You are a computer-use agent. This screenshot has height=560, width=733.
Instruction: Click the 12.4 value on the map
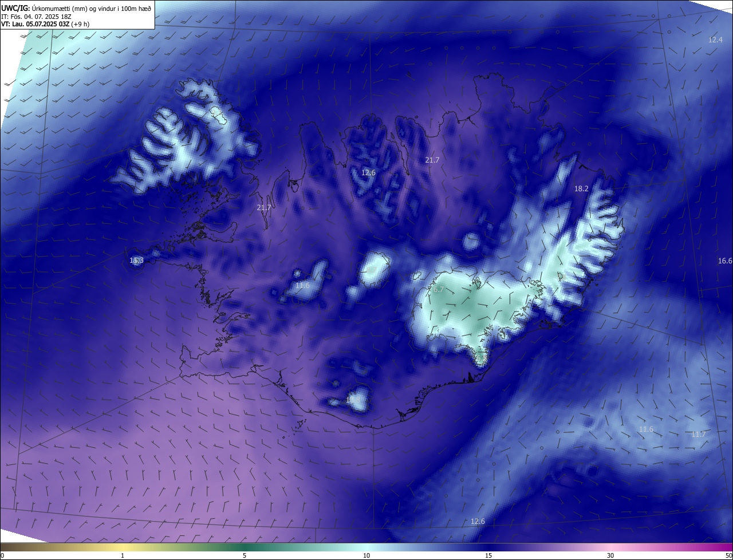pyautogui.click(x=715, y=40)
